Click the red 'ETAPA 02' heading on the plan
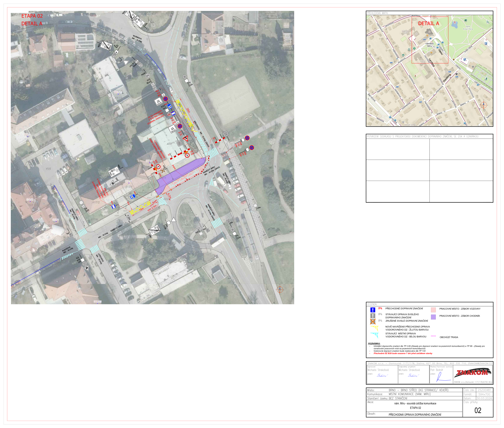 [32, 16]
